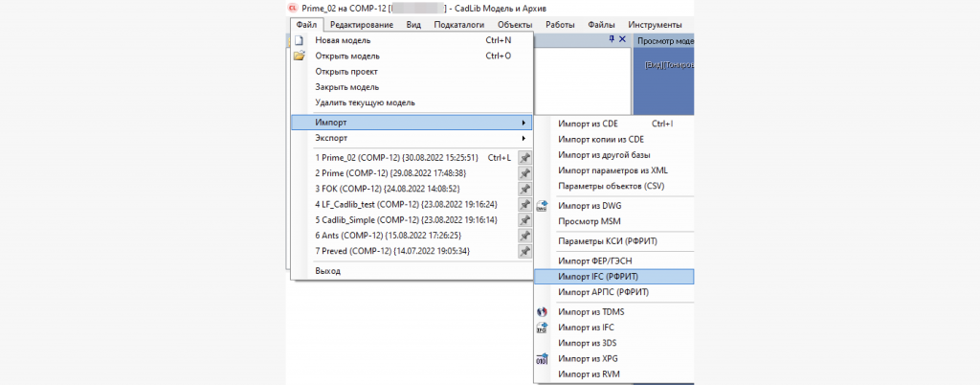The width and height of the screenshot is (980, 385).
Task: Toggle pin for FOK (COMP-12) entry
Action: 524,189
